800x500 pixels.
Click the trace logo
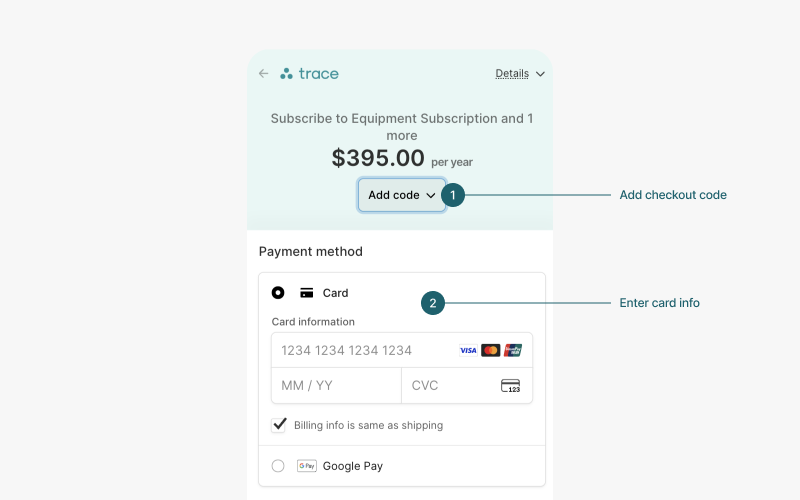coord(309,73)
